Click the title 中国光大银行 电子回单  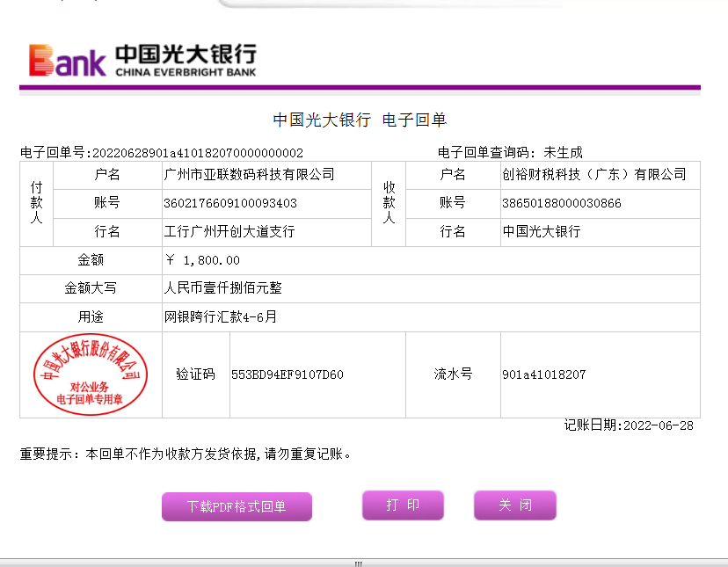(360, 120)
